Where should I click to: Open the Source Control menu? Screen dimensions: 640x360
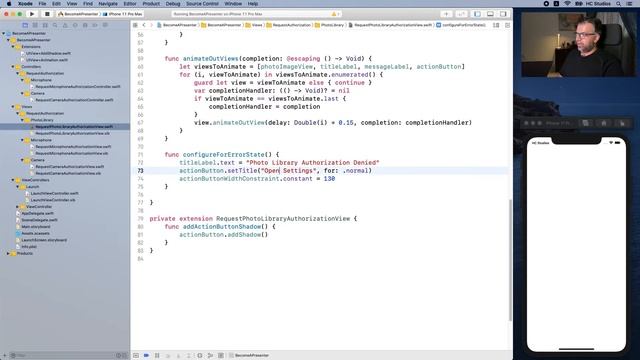pyautogui.click(x=202, y=4)
